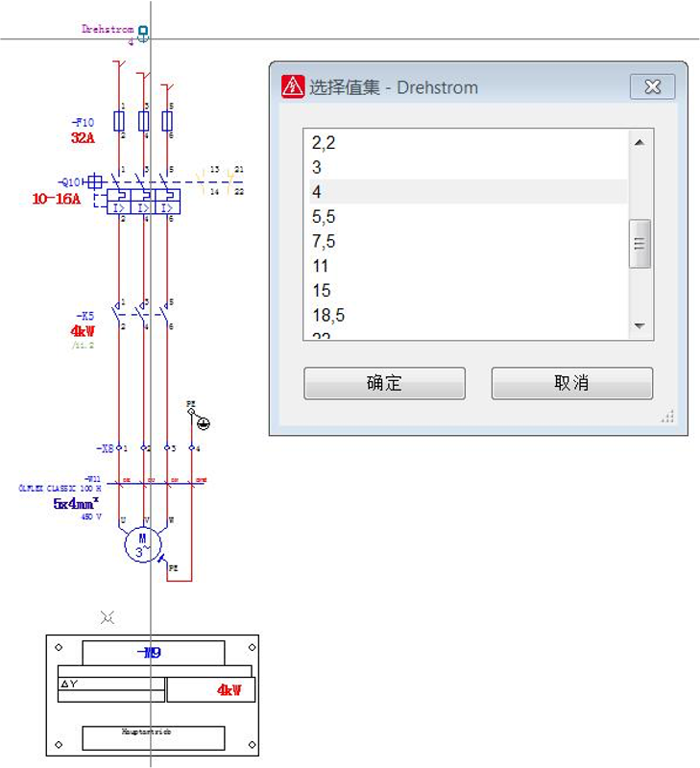700x768 pixels.
Task: Click the scrollbar thumb in value list
Action: pyautogui.click(x=640, y=248)
